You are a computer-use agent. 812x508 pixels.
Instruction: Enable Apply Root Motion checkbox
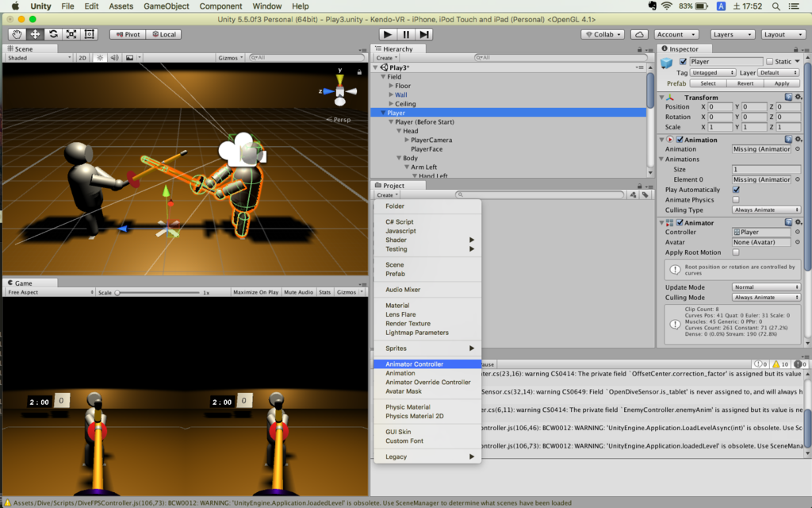(x=736, y=252)
